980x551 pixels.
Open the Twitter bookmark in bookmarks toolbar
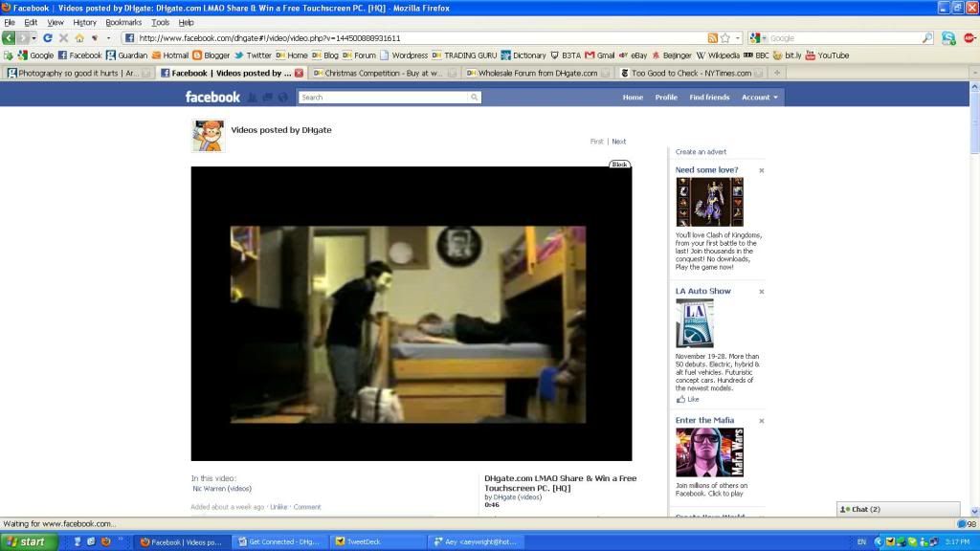point(253,55)
